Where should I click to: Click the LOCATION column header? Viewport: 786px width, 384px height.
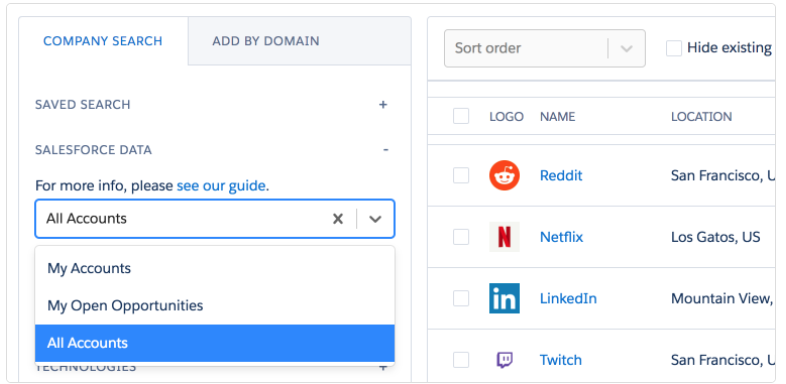701,117
